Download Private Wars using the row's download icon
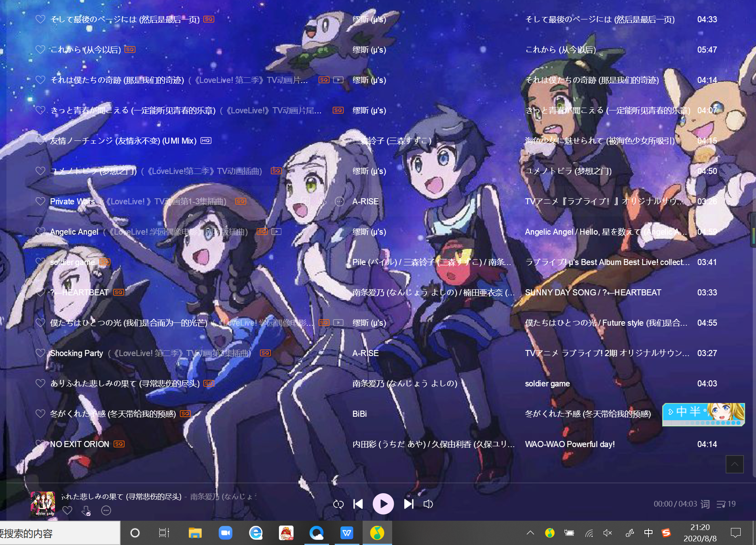 pyautogui.click(x=322, y=201)
